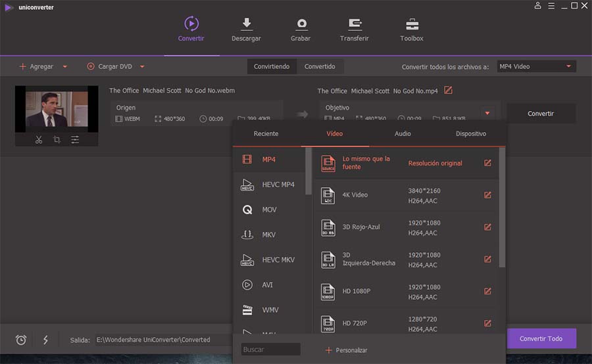Toggle the lightning high-speed conversion icon
Viewport: 592px width, 364px height.
tap(45, 340)
